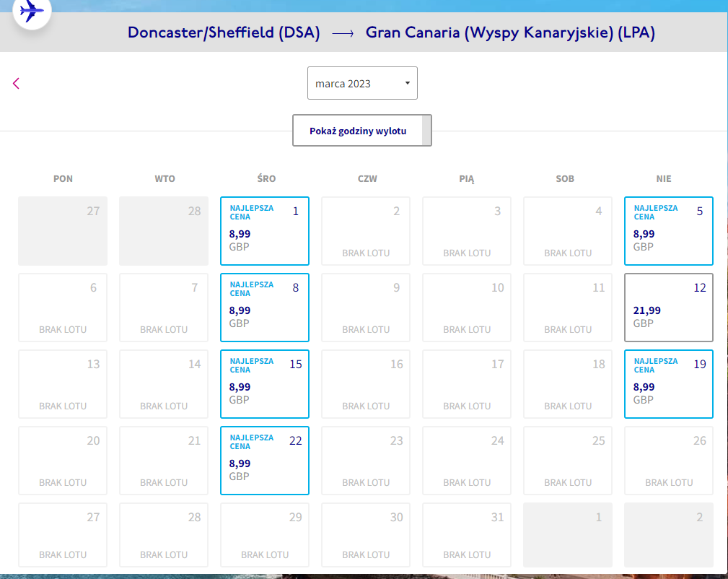The width and height of the screenshot is (728, 579).
Task: Click the ŚRO weekday column header
Action: [x=266, y=178]
